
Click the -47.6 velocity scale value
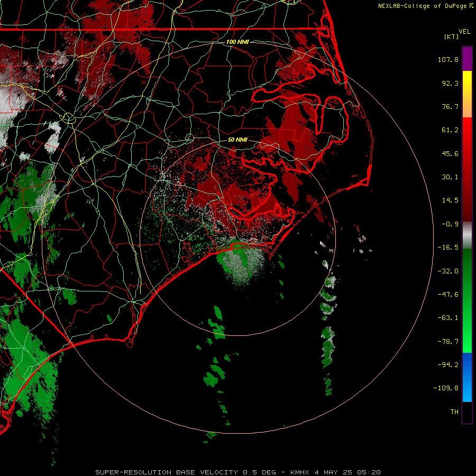[x=448, y=295]
